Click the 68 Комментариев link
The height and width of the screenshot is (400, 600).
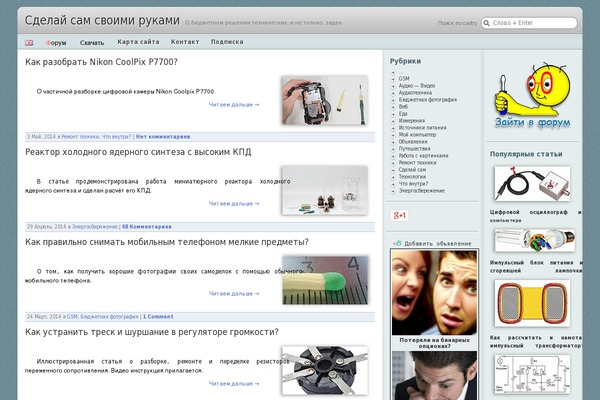[147, 227]
